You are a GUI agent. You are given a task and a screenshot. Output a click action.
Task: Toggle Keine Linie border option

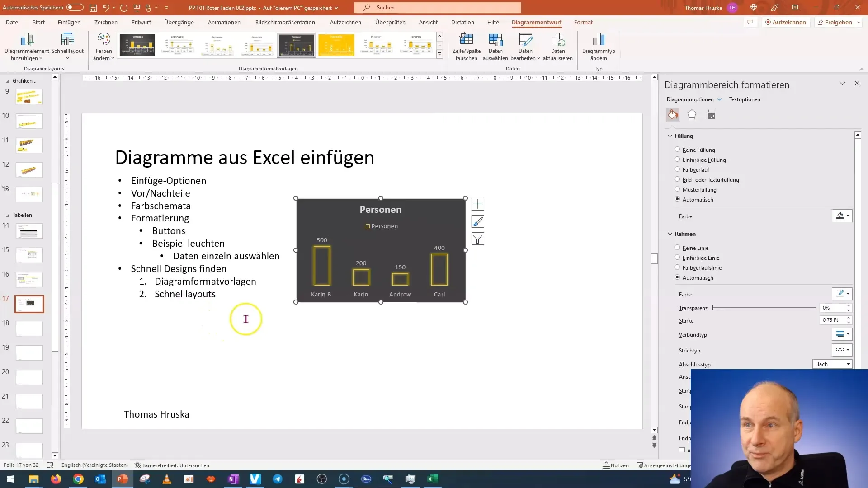pyautogui.click(x=677, y=247)
